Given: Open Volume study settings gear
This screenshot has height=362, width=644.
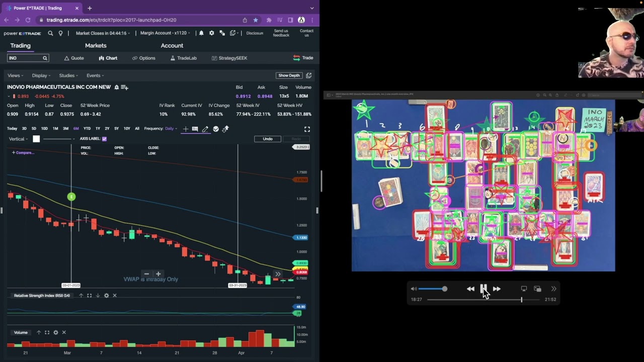Looking at the screenshot, I should [x=55, y=332].
